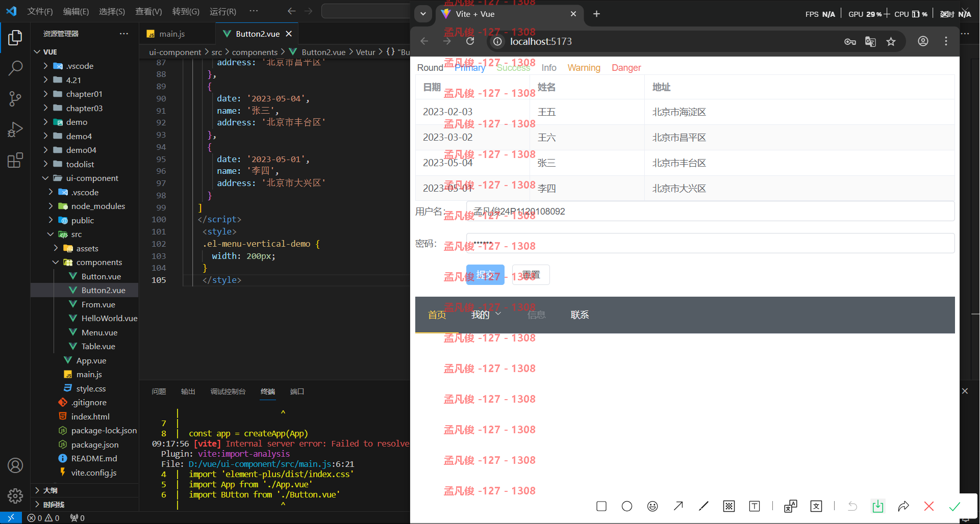The image size is (980, 524).
Task: Switch to the 问题 panel tab
Action: 159,391
